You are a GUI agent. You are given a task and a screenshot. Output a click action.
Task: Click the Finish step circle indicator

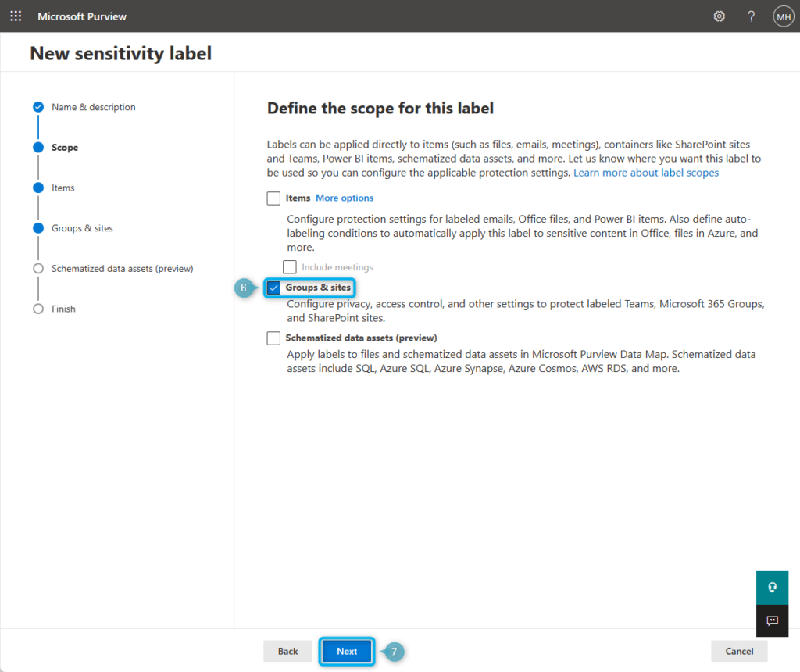click(37, 309)
